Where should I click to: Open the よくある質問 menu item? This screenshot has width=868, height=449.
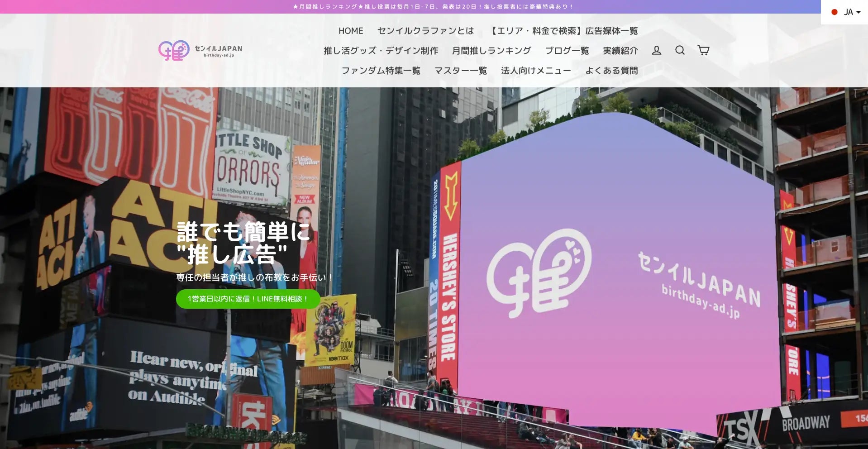(611, 71)
